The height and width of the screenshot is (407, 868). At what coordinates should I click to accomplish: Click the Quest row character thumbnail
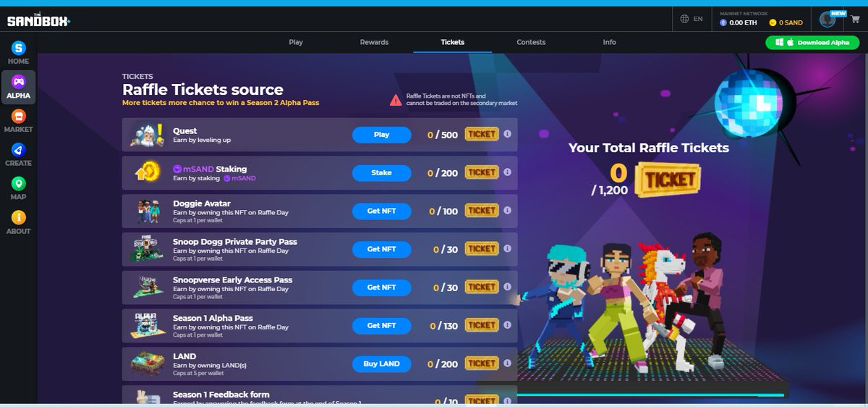(148, 134)
